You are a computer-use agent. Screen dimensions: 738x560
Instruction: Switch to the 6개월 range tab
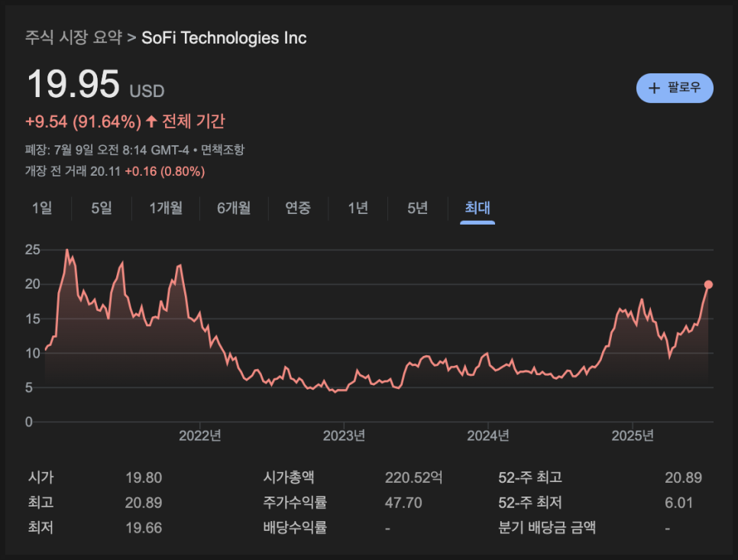click(234, 208)
